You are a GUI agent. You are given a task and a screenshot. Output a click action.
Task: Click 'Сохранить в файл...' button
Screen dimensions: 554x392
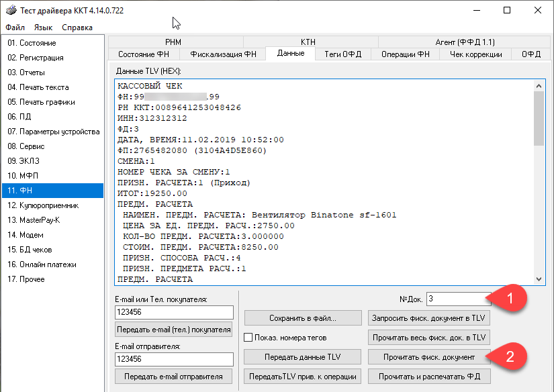[302, 317]
